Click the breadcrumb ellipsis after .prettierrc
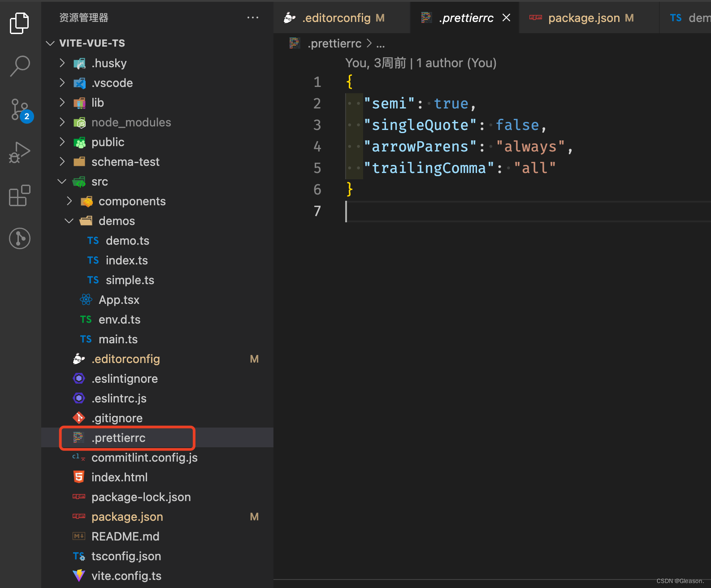Viewport: 711px width, 588px height. [381, 44]
